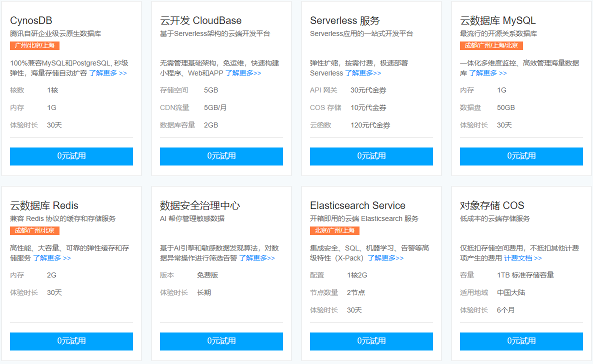This screenshot has height=364, width=593.
Task: Start the 云开发 CloudBase free trial
Action: pyautogui.click(x=221, y=156)
